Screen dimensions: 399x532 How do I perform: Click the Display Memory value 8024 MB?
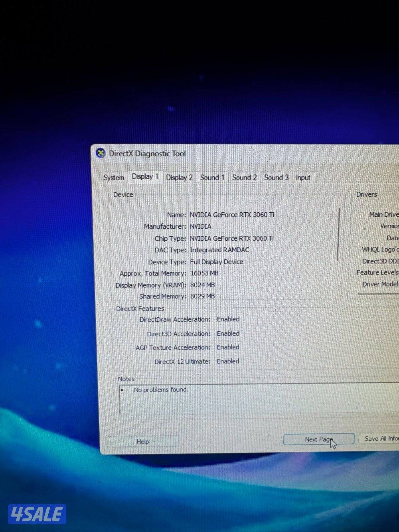pos(203,285)
